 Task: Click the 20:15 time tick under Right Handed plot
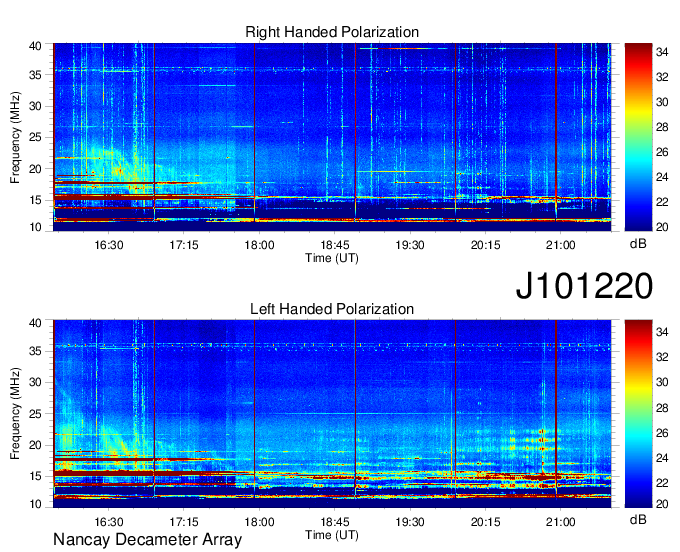485,245
